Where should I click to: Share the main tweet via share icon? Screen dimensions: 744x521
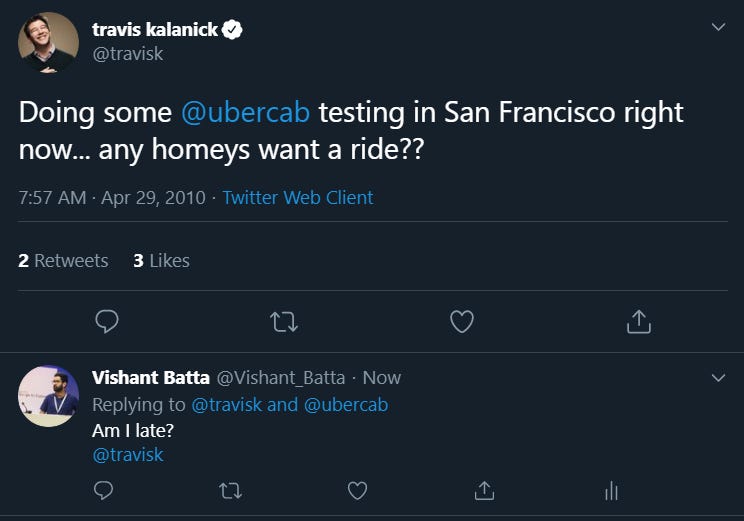pos(638,321)
